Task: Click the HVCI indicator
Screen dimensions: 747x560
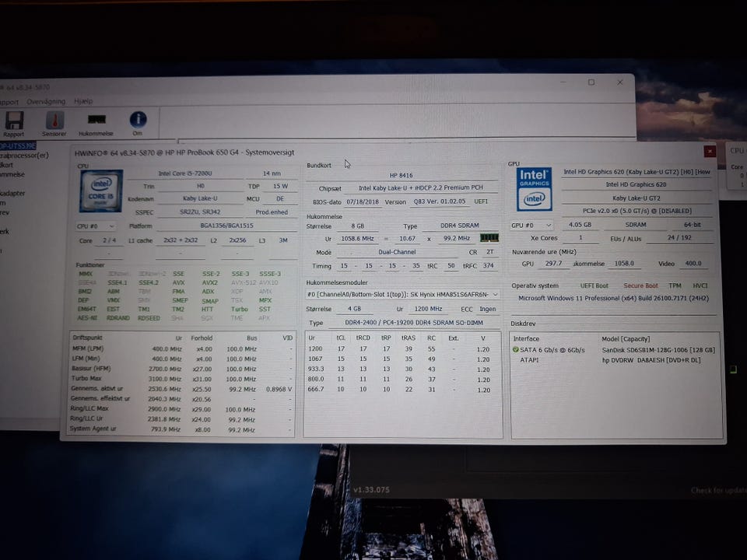Action: [x=700, y=285]
